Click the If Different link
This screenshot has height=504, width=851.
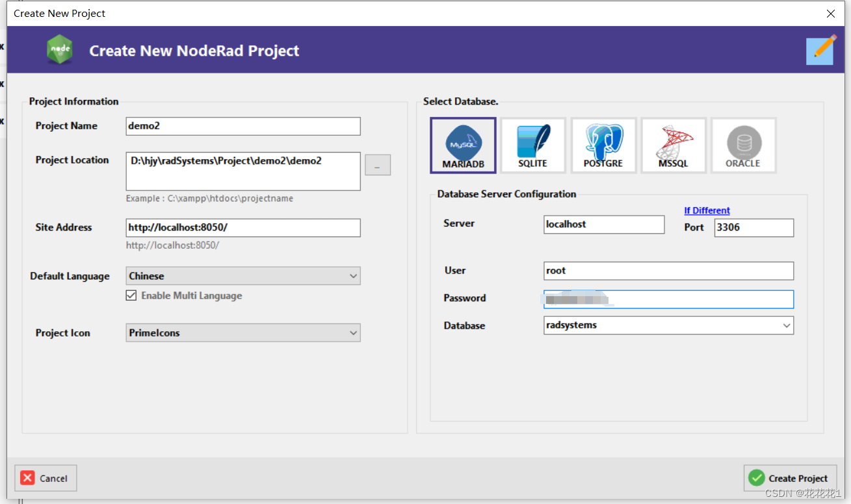coord(707,210)
